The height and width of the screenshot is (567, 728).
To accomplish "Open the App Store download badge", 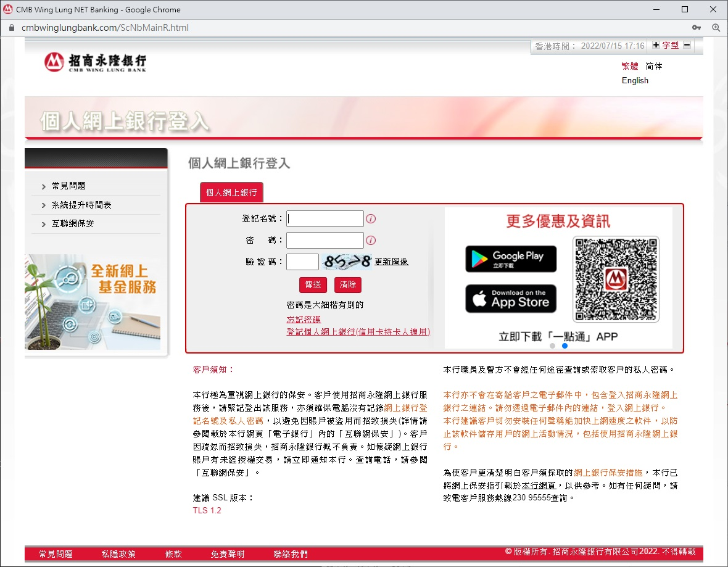I will point(511,299).
